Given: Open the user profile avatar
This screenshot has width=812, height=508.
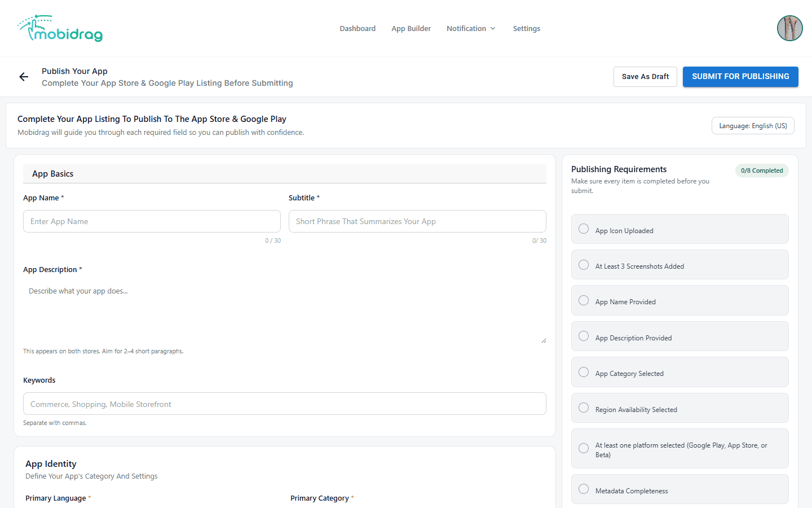Looking at the screenshot, I should [789, 28].
